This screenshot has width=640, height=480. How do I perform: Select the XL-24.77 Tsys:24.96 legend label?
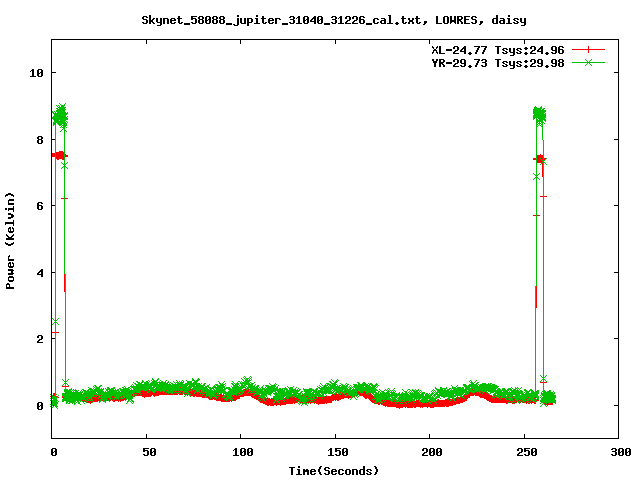pyautogui.click(x=498, y=50)
